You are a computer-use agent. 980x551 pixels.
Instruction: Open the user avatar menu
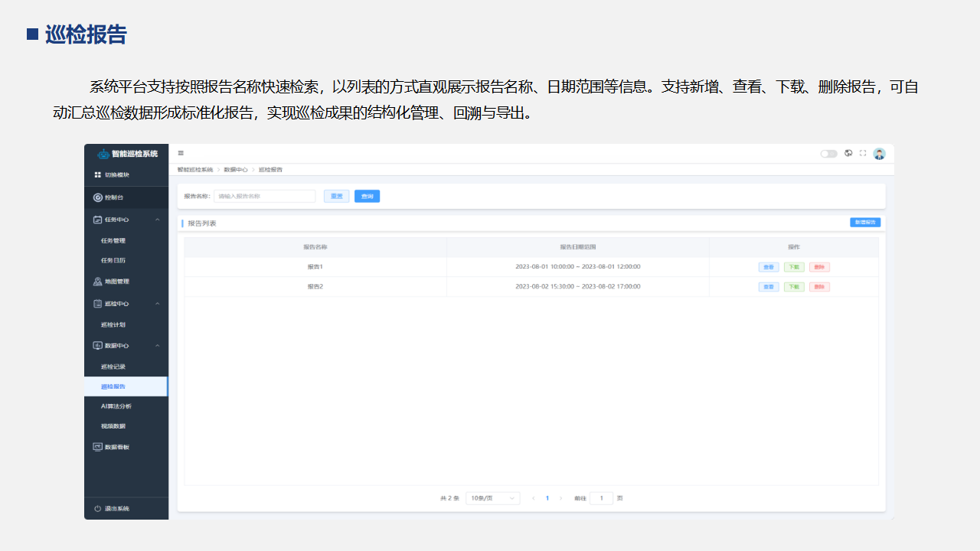coord(879,154)
